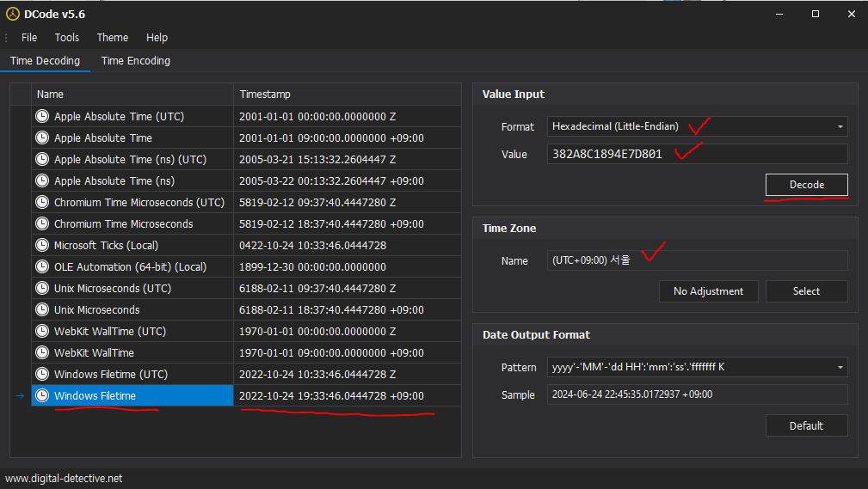Click the Timestamp column header
The width and height of the screenshot is (868, 489).
(x=347, y=94)
